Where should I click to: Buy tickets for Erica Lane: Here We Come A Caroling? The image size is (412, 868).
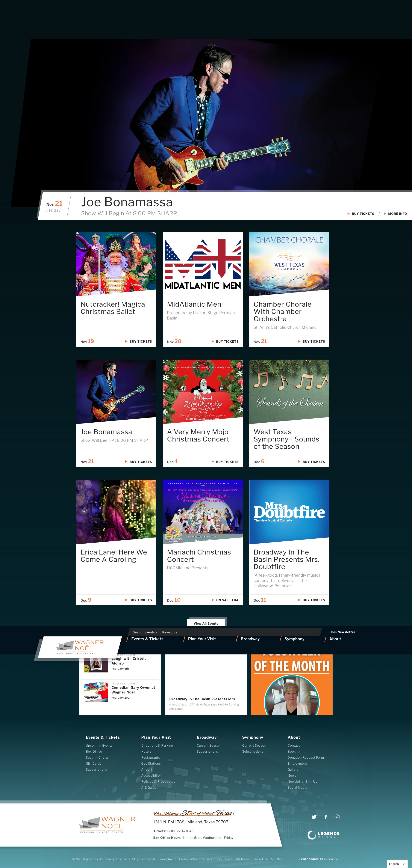click(138, 600)
